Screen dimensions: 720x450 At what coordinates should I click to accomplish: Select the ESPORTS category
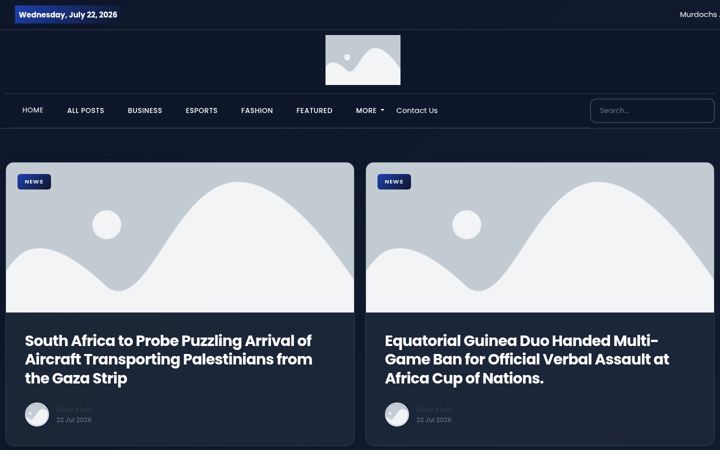[202, 111]
